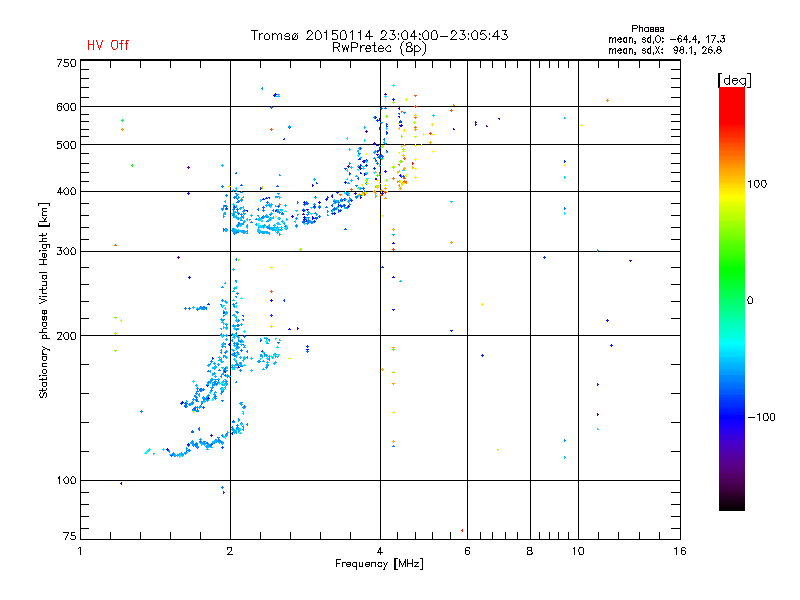Click the x-axis tick label '6'

pos(467,551)
